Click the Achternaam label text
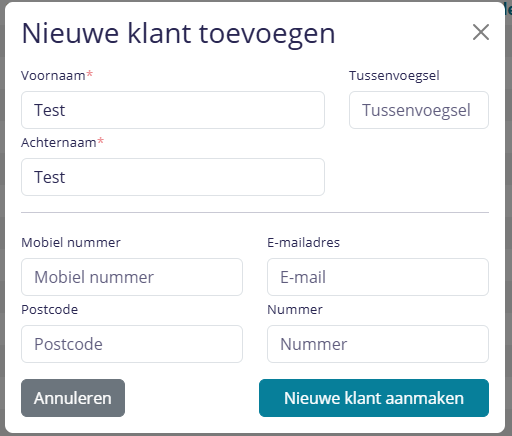The width and height of the screenshot is (512, 436). 59,143
